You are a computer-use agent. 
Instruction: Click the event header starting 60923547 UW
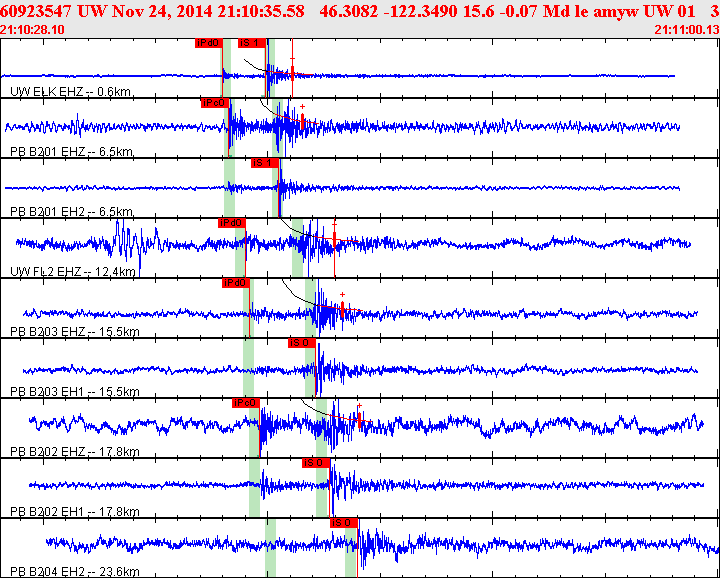(360, 11)
